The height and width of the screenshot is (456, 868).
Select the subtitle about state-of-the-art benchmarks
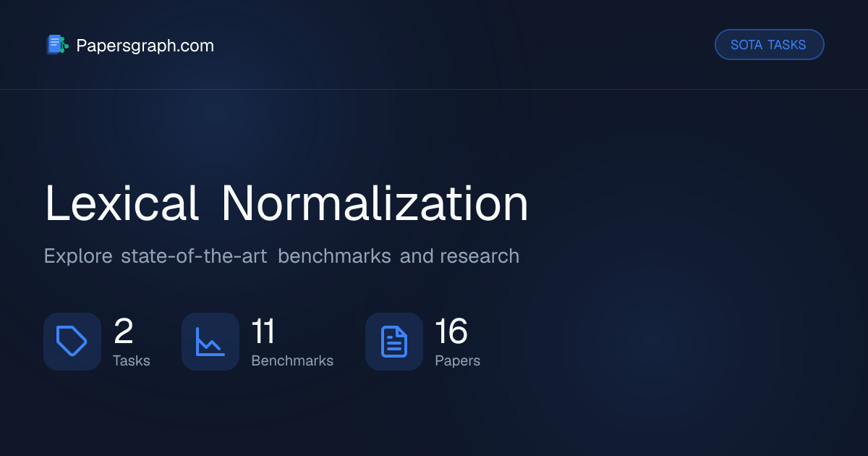coord(281,256)
